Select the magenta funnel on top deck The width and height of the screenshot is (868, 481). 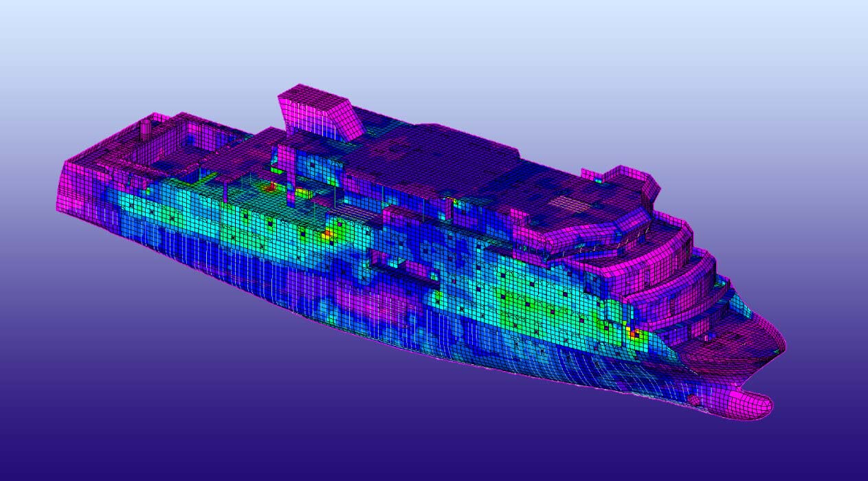[x=318, y=115]
